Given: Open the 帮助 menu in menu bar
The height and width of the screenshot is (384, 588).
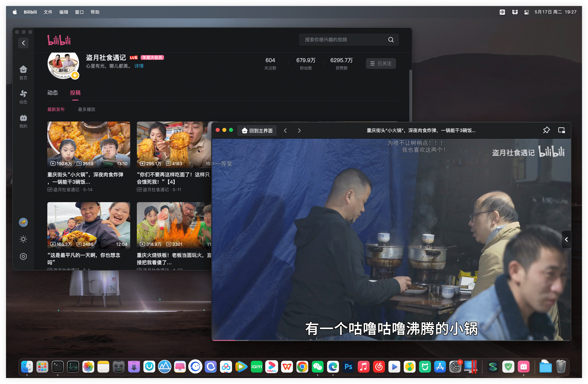Looking at the screenshot, I should [95, 12].
